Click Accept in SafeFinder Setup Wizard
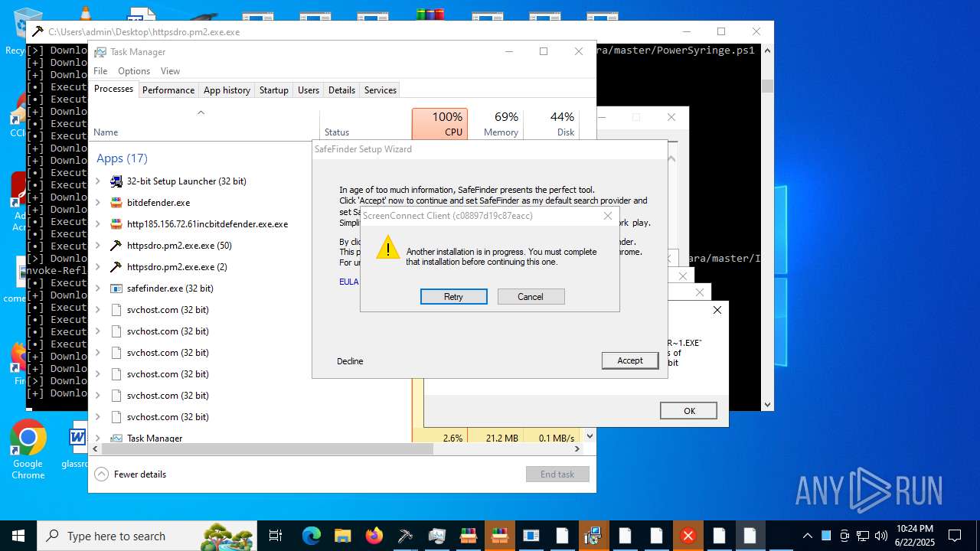Viewport: 980px width, 551px height. click(630, 360)
